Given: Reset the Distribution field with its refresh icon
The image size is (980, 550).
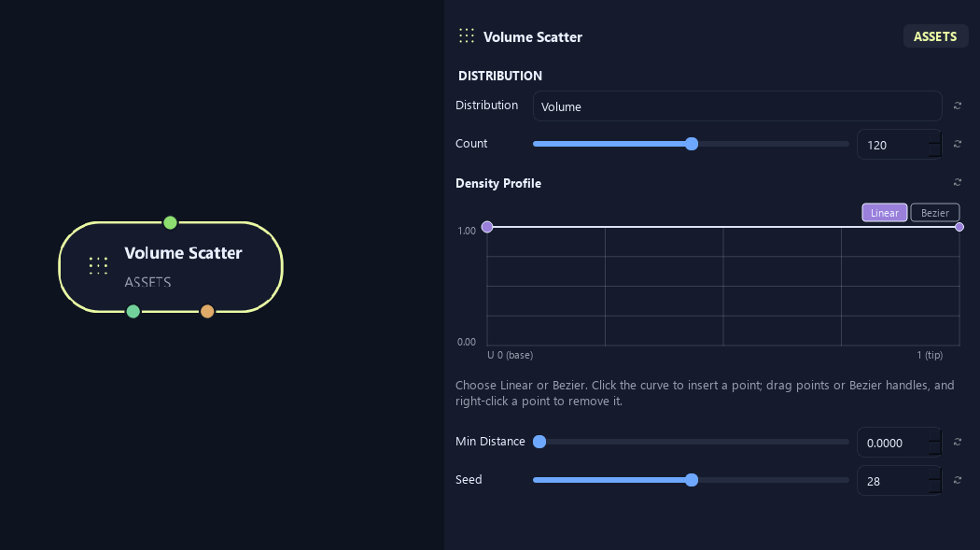Looking at the screenshot, I should pos(957,106).
